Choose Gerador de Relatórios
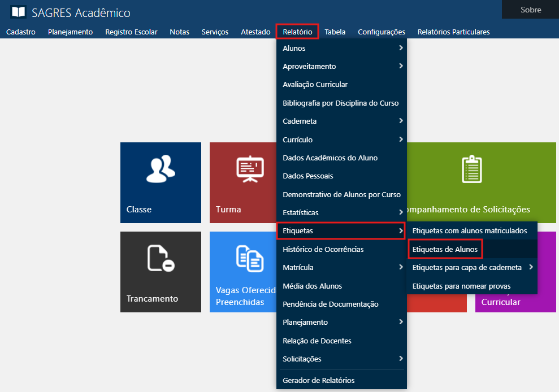Viewport: 559px width, 392px height. point(318,380)
